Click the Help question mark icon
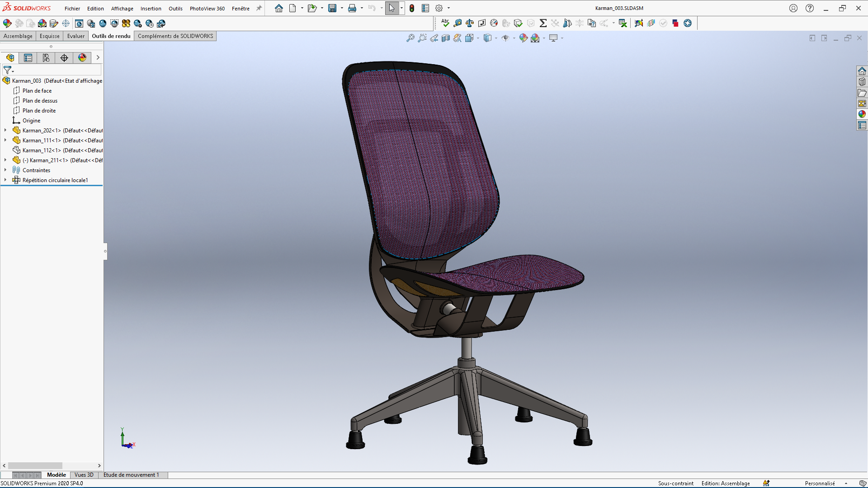The height and width of the screenshot is (488, 868). [810, 8]
